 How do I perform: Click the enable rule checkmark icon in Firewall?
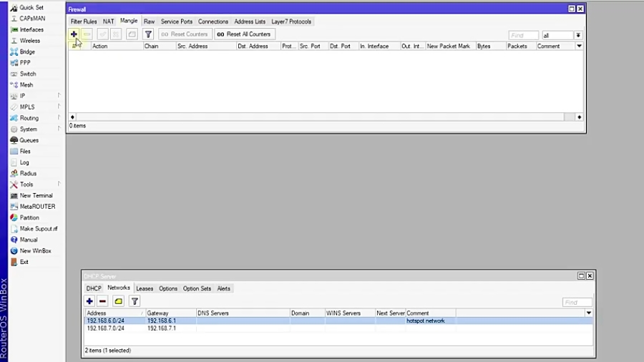point(102,34)
